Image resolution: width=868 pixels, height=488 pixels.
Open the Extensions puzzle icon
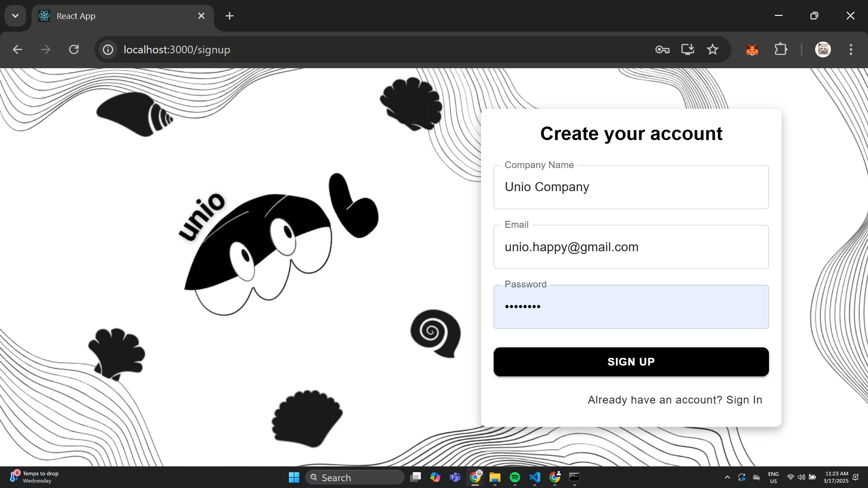[781, 49]
